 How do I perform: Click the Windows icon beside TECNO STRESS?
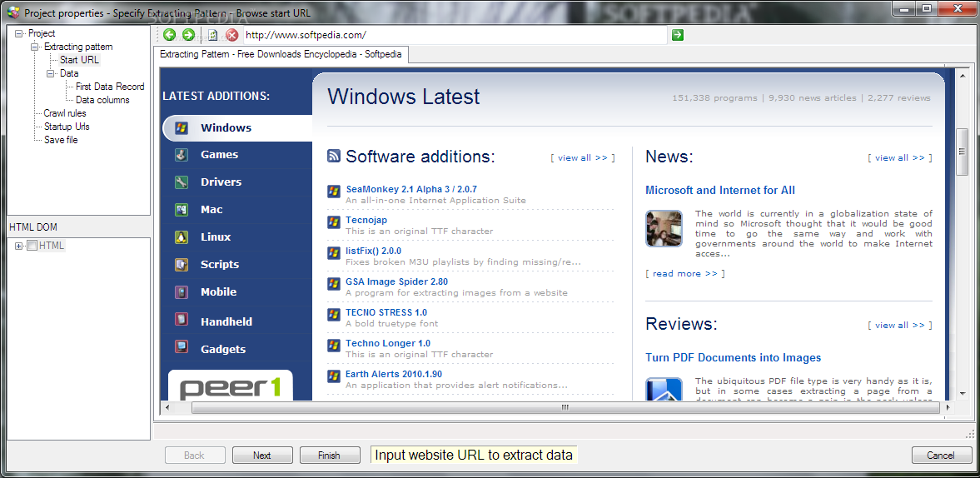pos(334,314)
